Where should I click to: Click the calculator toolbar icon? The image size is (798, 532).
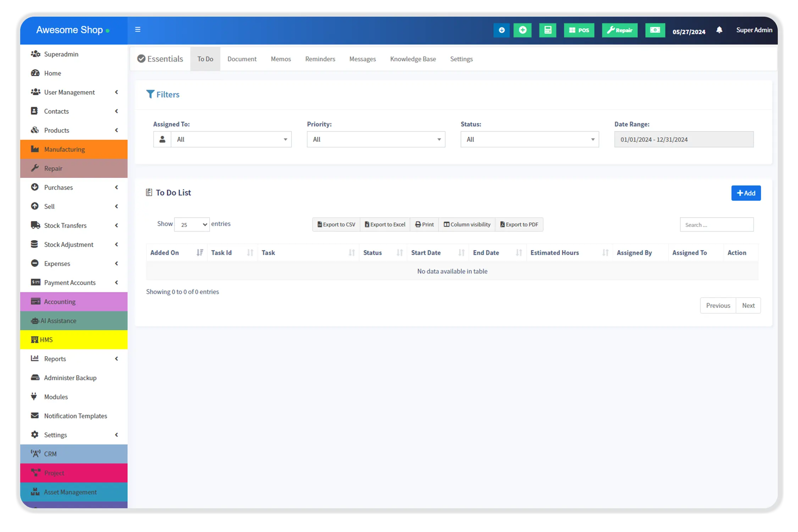point(548,30)
